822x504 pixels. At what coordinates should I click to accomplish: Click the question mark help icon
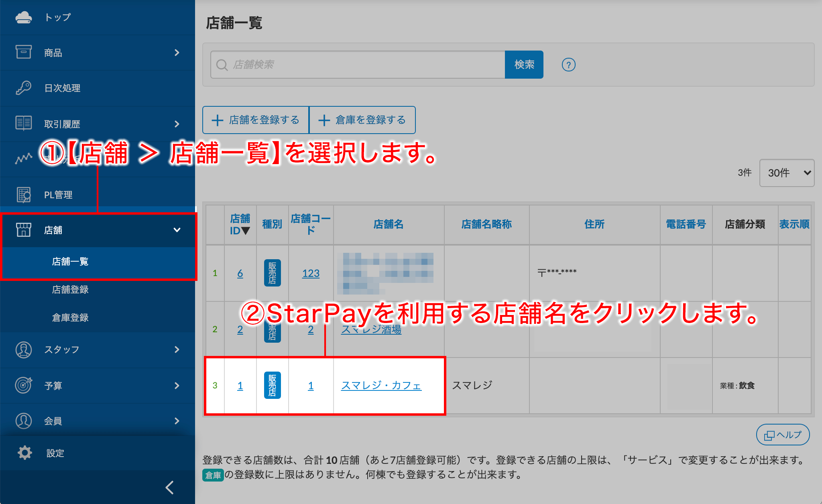tap(568, 65)
